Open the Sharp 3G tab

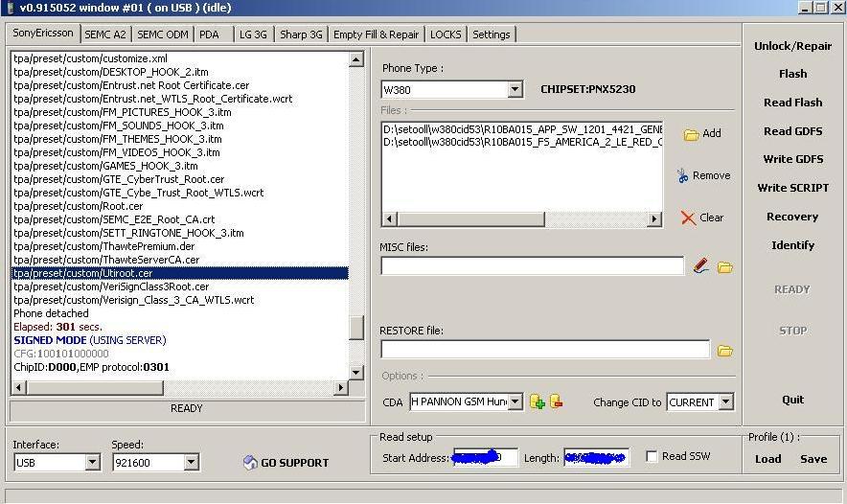coord(301,34)
